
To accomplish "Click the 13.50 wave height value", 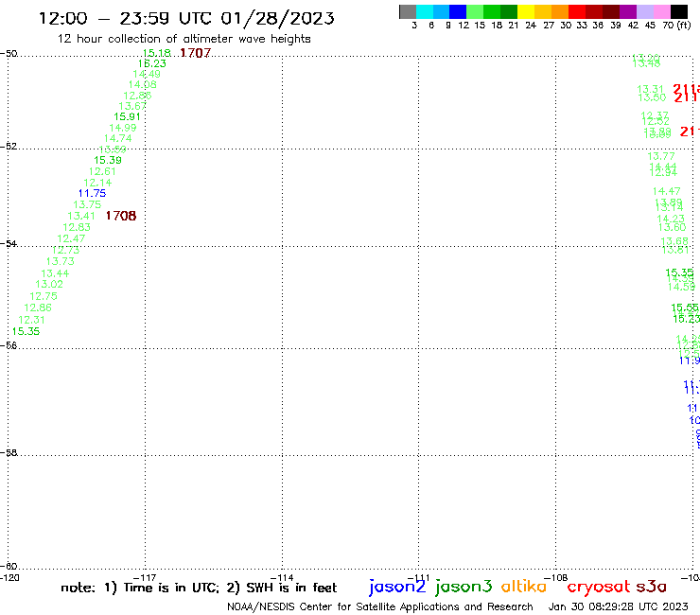I will pos(652,97).
